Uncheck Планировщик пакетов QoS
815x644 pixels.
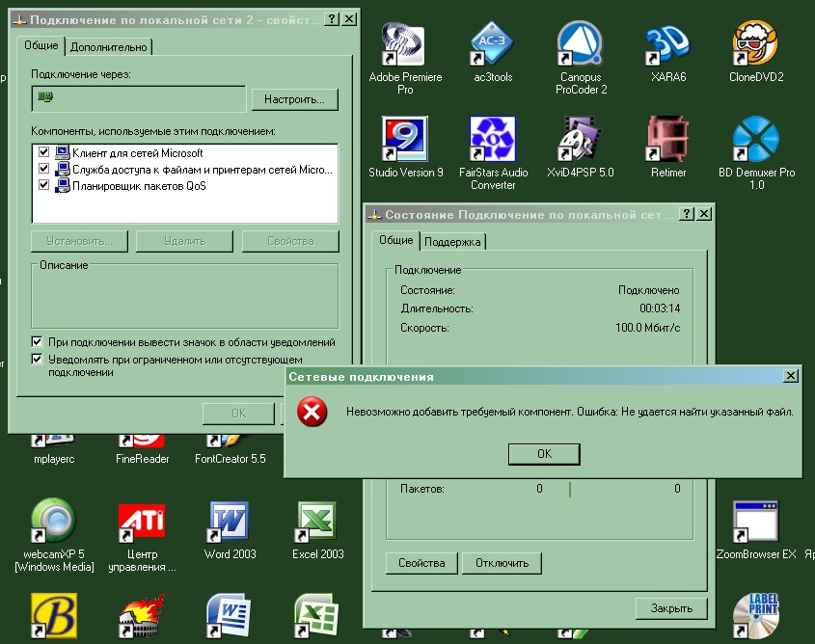click(44, 184)
